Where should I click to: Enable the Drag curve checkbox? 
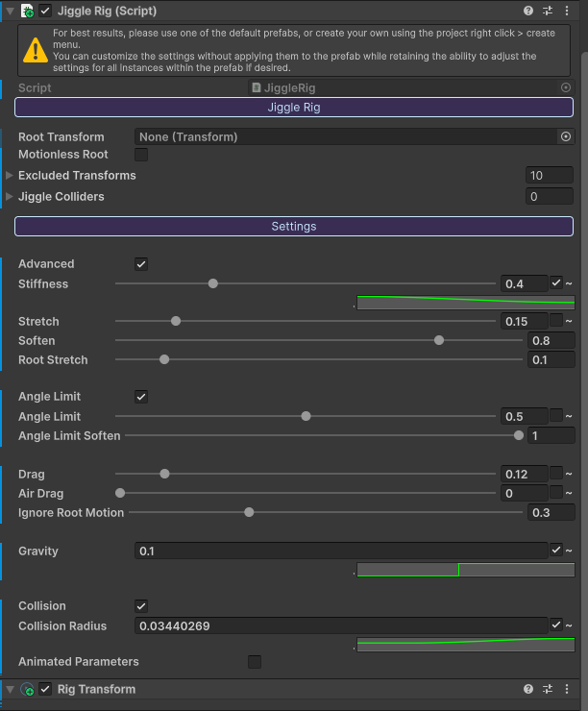pos(556,473)
